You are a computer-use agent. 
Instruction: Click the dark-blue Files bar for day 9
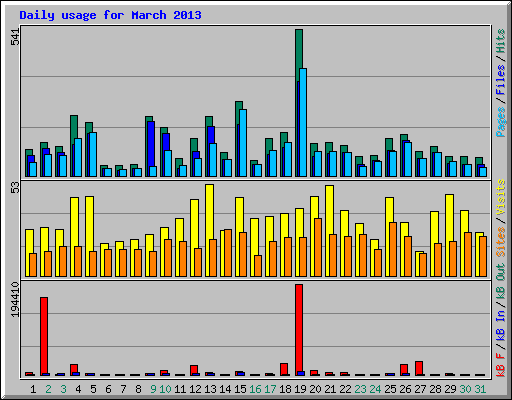151,143
